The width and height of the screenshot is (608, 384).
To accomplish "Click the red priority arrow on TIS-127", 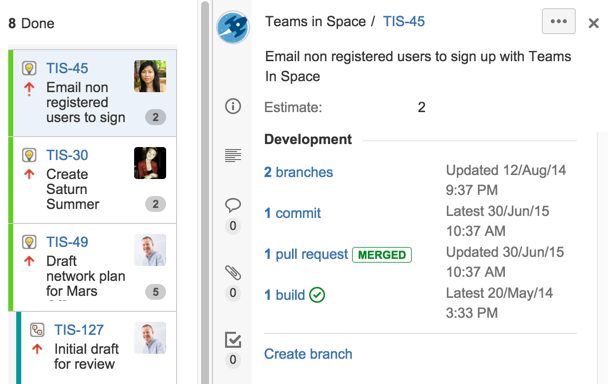I will point(37,349).
